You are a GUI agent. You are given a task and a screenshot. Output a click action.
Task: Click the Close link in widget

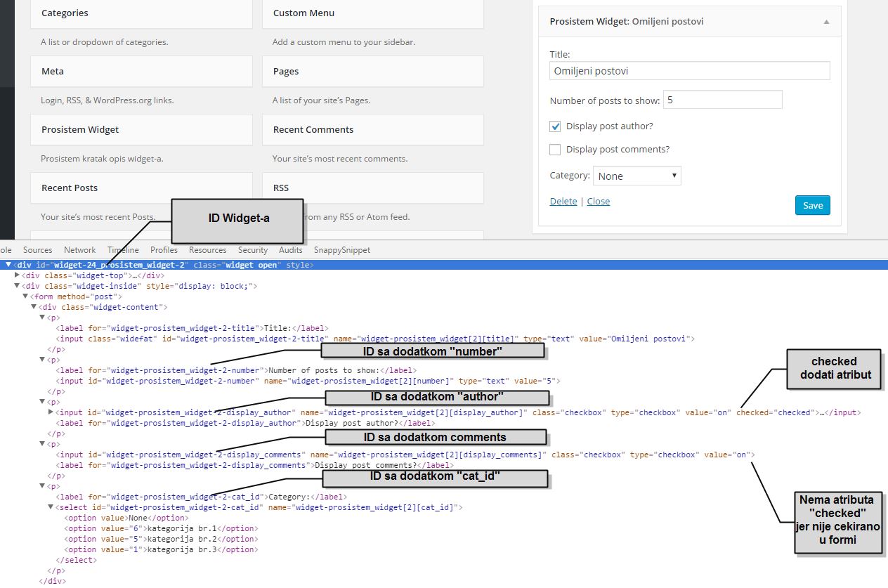coord(598,202)
